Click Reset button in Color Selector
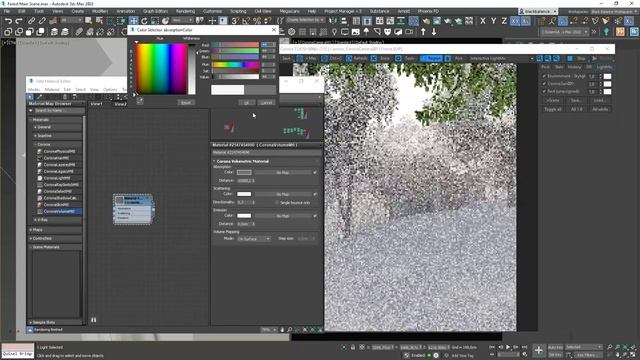The image size is (640, 360). click(186, 102)
